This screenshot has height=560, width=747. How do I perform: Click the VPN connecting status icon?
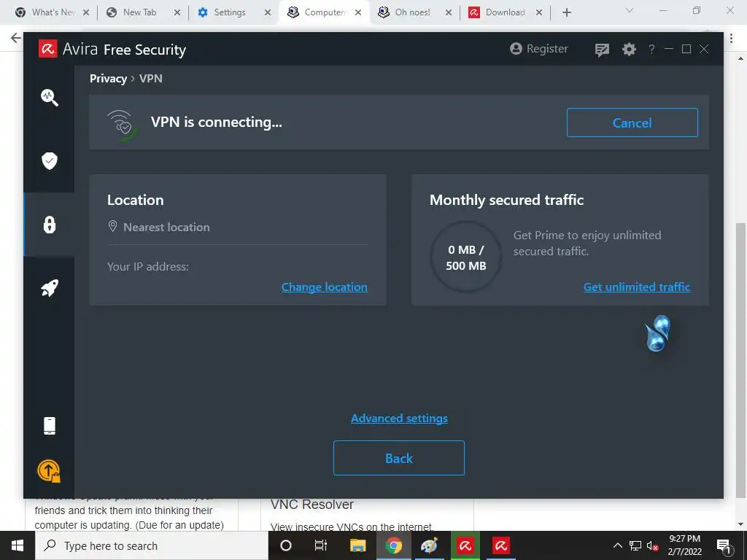click(123, 125)
